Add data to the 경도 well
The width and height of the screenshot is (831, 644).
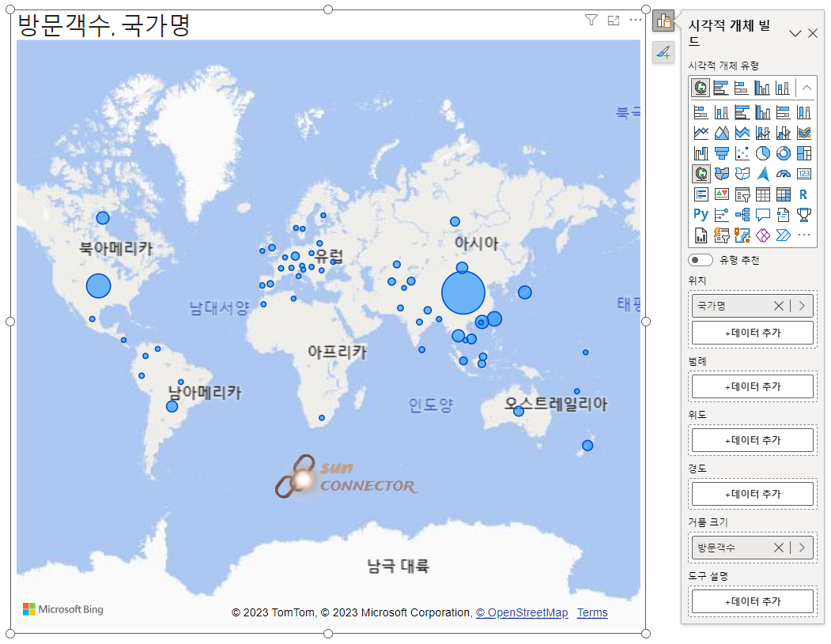tap(753, 494)
